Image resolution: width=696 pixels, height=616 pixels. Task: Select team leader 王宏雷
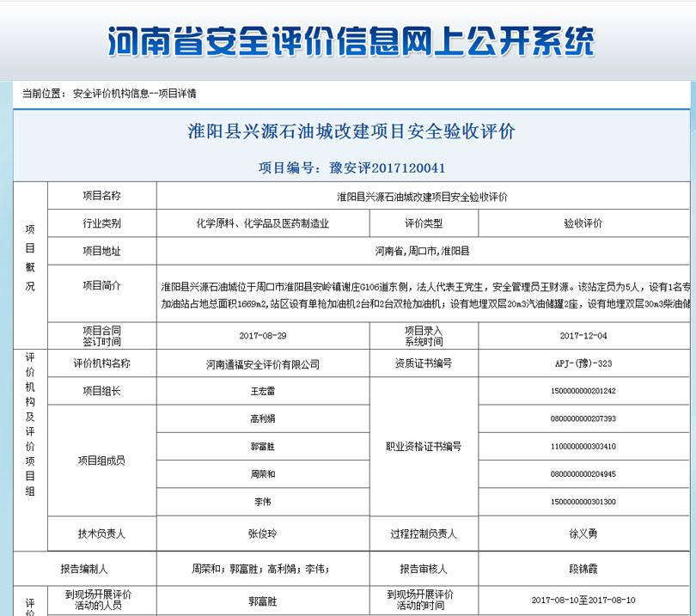pyautogui.click(x=263, y=391)
